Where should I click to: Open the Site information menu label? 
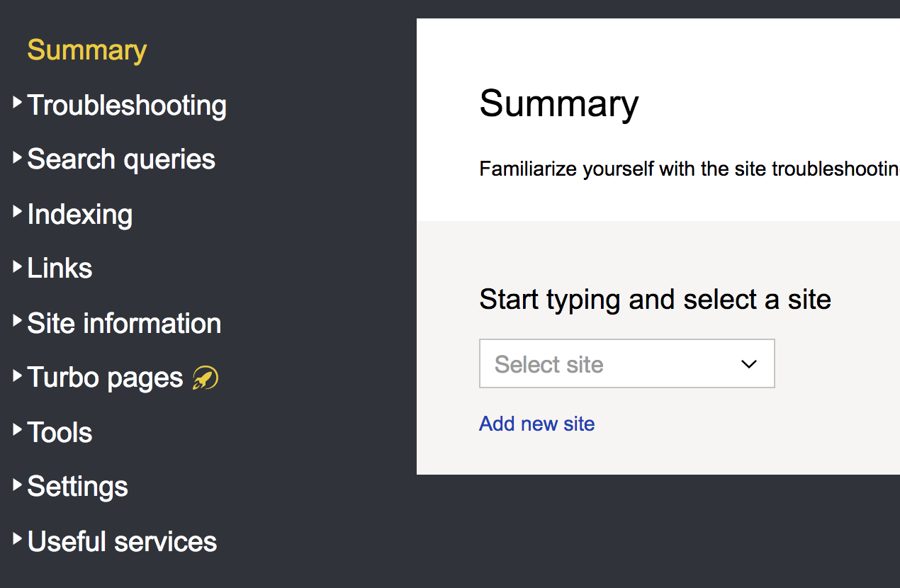(x=124, y=324)
